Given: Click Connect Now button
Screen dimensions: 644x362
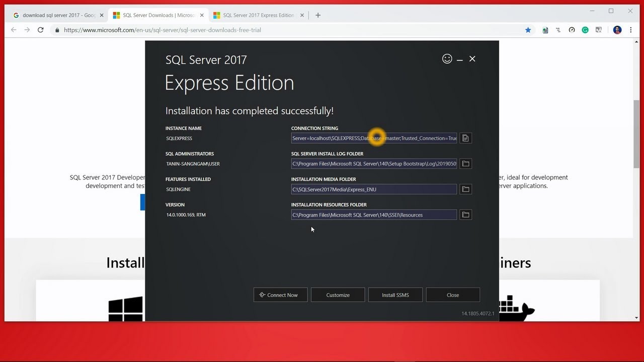Looking at the screenshot, I should 280,295.
